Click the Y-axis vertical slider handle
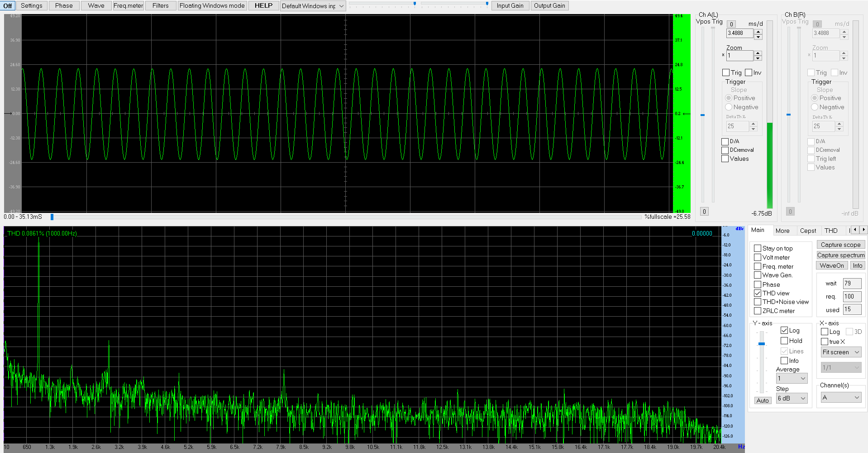Viewport: 868px width, 453px height. [762, 344]
